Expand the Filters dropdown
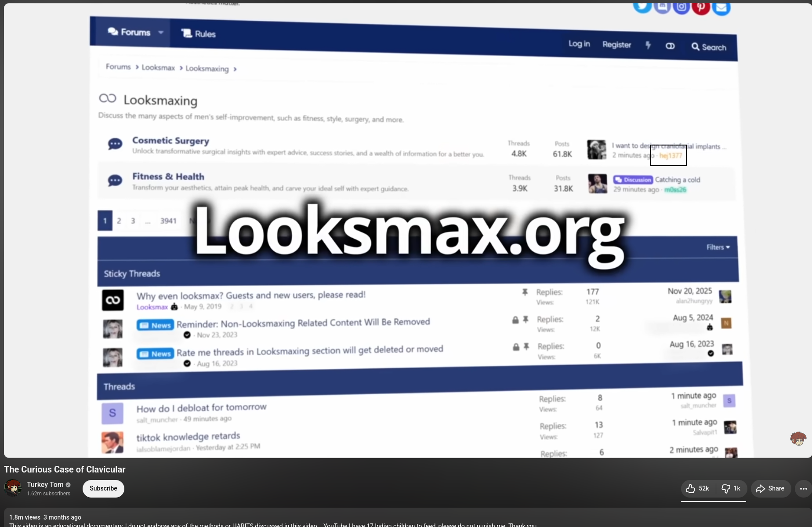 point(718,247)
